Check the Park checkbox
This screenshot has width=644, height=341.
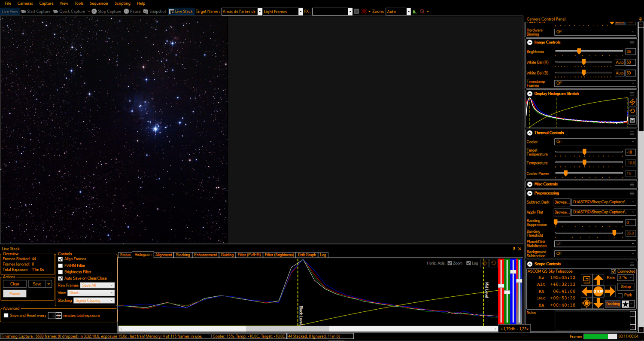620,295
